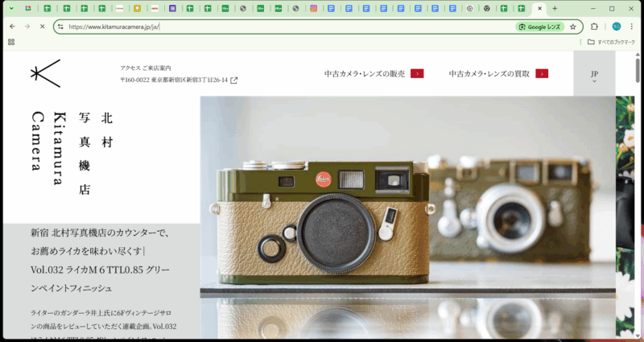
Task: Stop loading the page
Action: [42, 27]
